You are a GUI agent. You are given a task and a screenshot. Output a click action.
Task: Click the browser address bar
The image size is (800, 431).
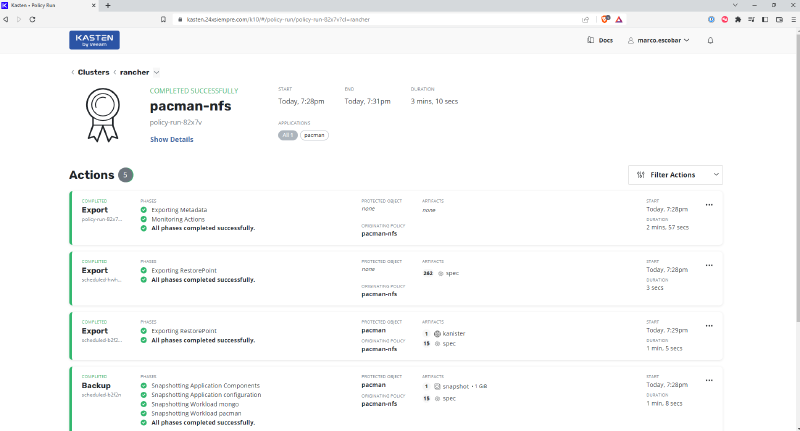[x=378, y=19]
